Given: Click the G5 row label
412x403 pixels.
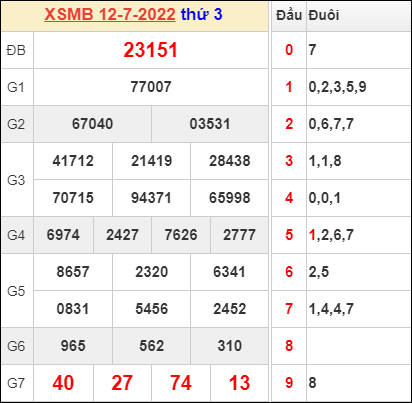Looking at the screenshot, I should pyautogui.click(x=16, y=291).
